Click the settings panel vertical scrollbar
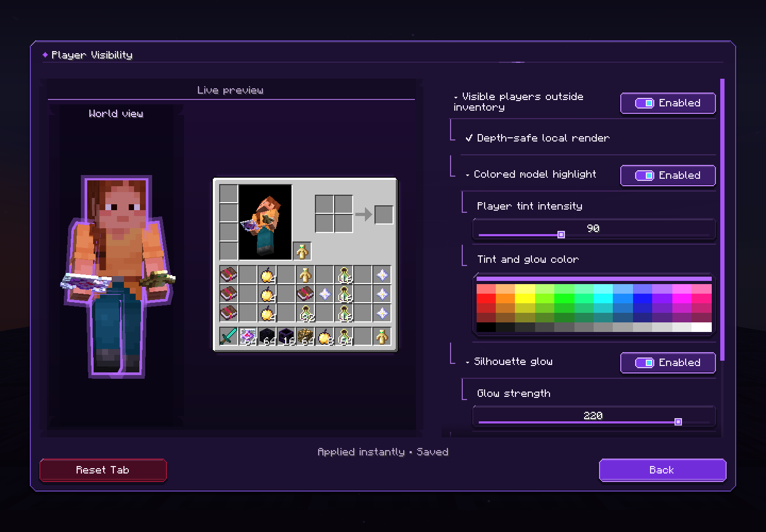The image size is (766, 532). tap(722, 220)
